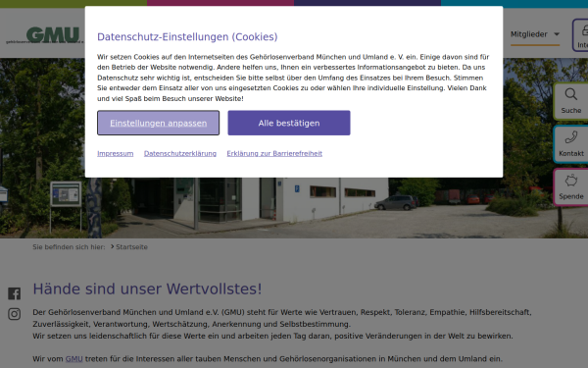
Task: Click the Datenschutz-Einstellungen (Cookies) dialog title
Action: click(x=187, y=37)
